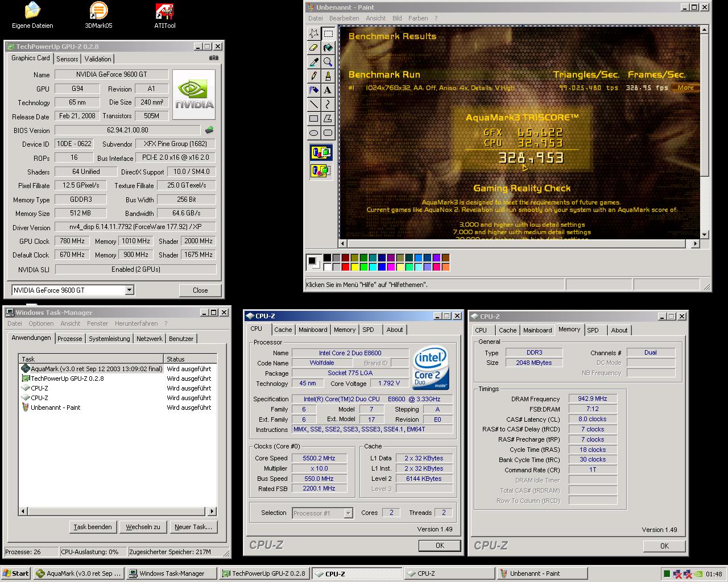Click the Wechseln zu button

pyautogui.click(x=143, y=527)
